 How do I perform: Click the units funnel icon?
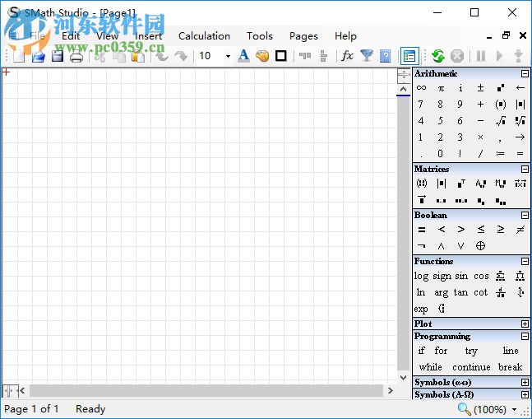click(x=367, y=56)
